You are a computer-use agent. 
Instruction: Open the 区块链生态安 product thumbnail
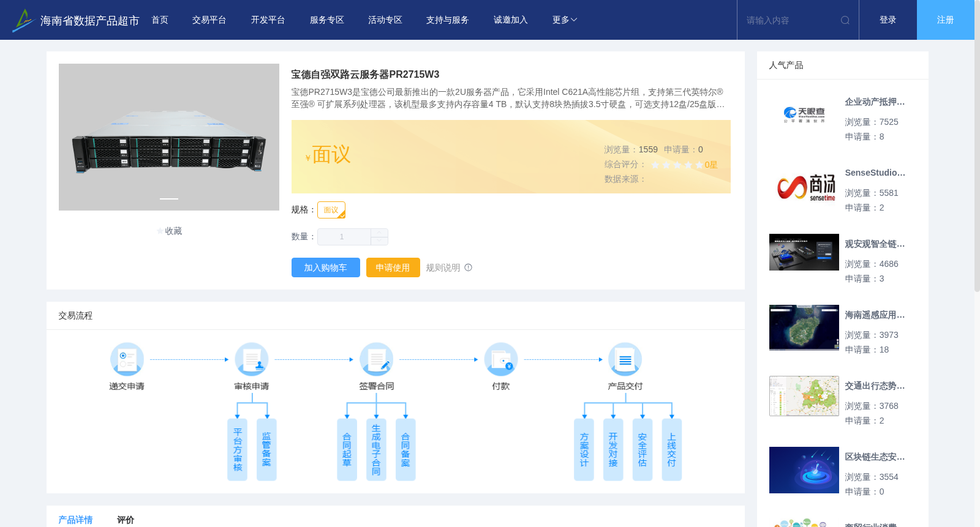(804, 470)
